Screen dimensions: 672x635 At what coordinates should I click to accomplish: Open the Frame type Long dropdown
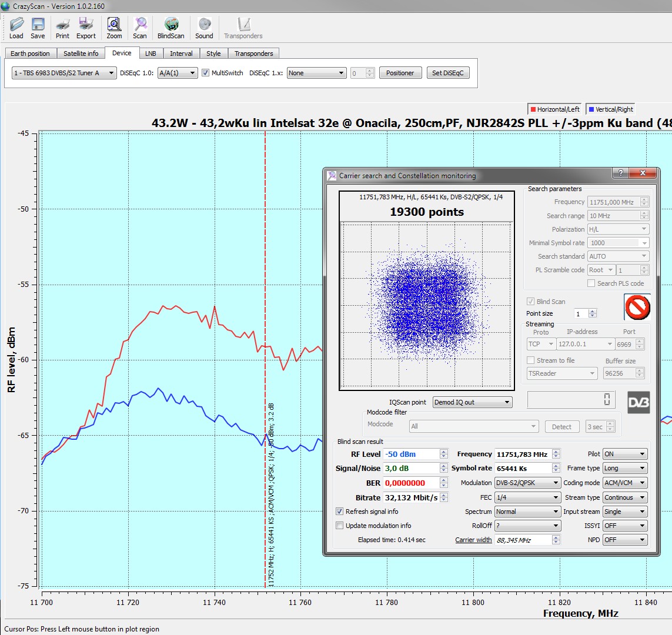(x=625, y=469)
